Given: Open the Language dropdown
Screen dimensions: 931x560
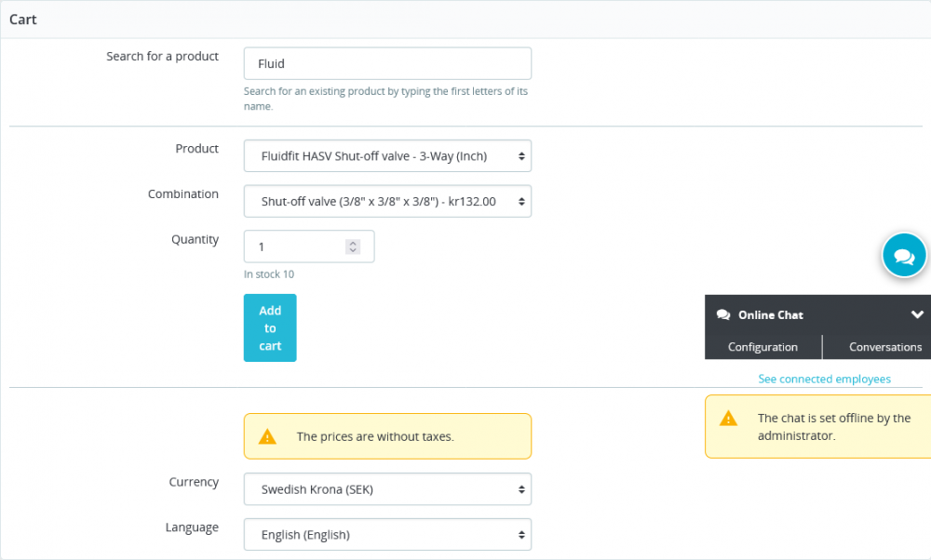Looking at the screenshot, I should [387, 534].
